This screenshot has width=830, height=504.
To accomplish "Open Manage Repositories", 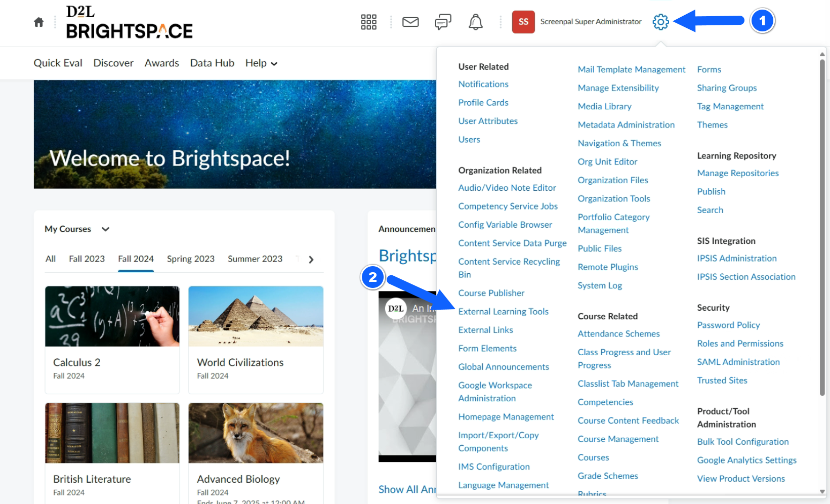I will point(738,174).
